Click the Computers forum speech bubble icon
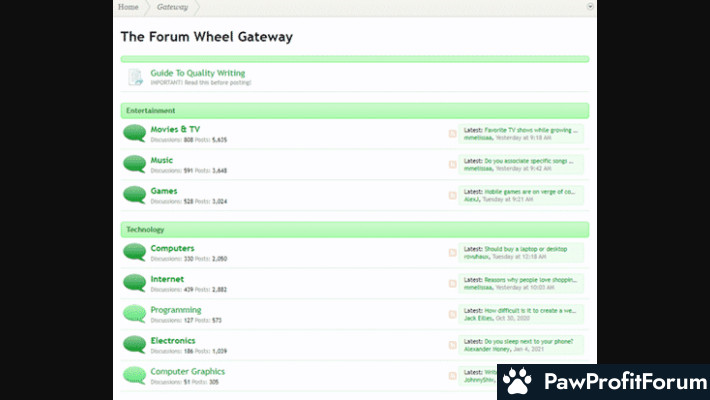This screenshot has height=400, width=710. click(x=134, y=252)
